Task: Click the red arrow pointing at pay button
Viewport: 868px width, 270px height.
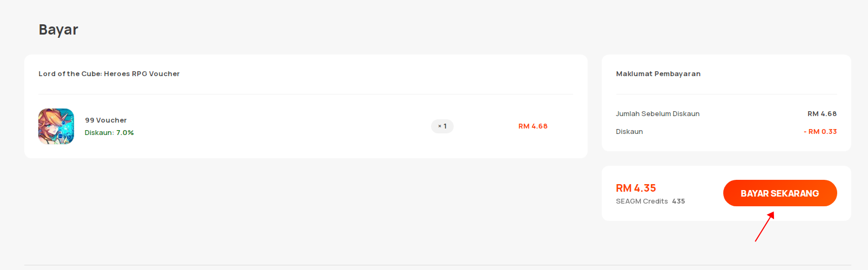Action: click(765, 227)
